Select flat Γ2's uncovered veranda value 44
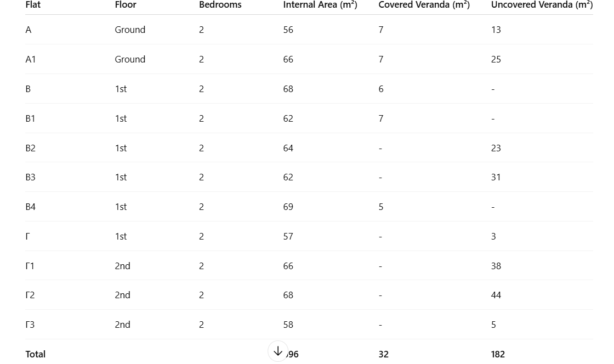 click(x=496, y=295)
